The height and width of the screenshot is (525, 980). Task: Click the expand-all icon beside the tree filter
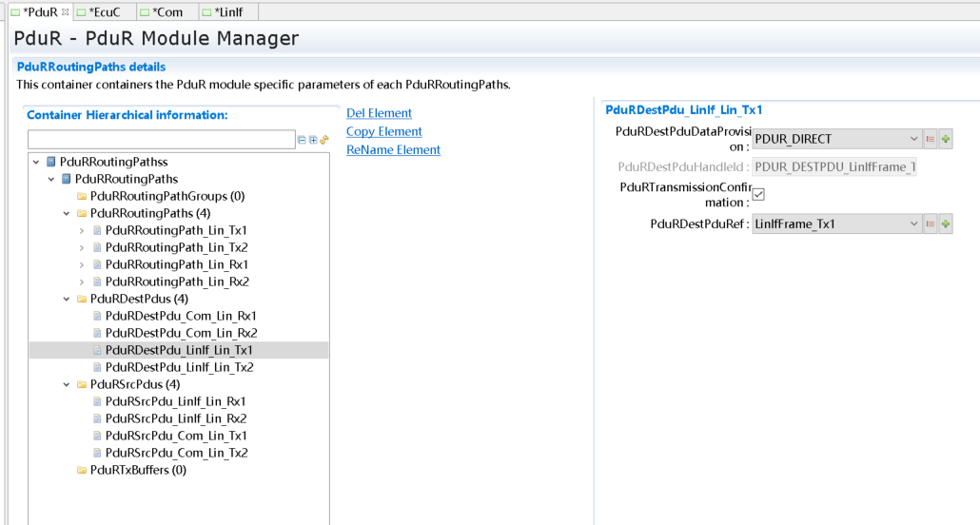tap(313, 140)
